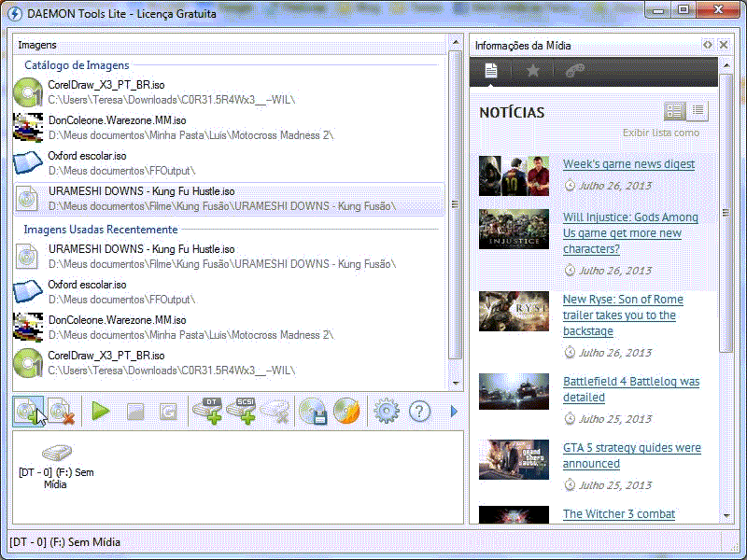Select recently used DonColeone.Warezone.MM.iso
Image resolution: width=747 pixels, height=560 pixels.
[x=229, y=328]
